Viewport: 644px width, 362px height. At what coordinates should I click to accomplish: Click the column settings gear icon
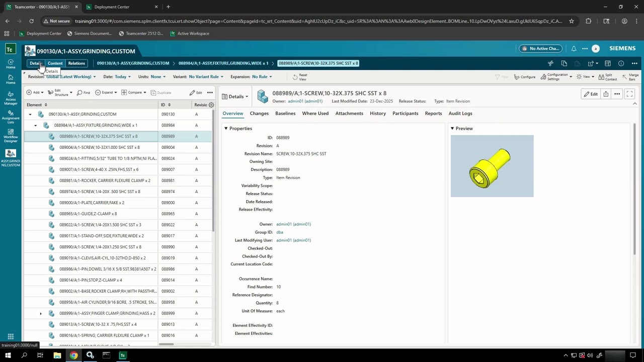[x=211, y=105]
